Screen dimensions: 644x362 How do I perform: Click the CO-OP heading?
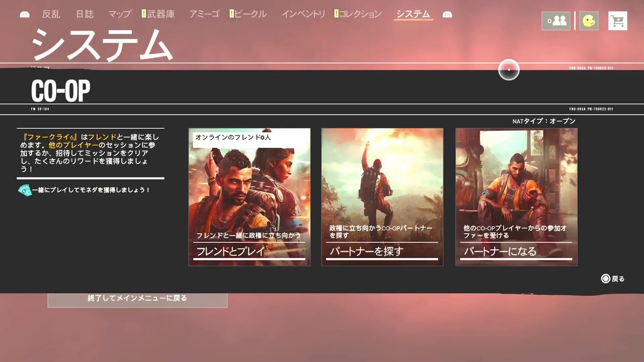tap(60, 91)
